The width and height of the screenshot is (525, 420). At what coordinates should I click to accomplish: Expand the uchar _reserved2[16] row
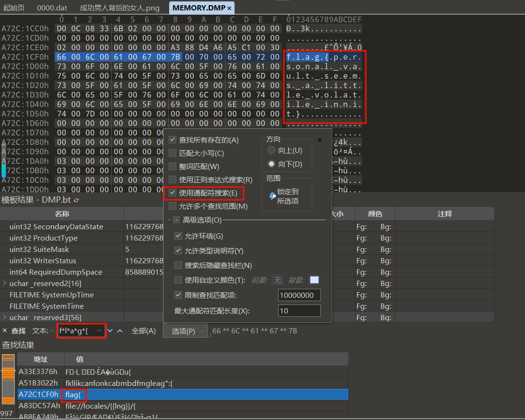point(5,283)
